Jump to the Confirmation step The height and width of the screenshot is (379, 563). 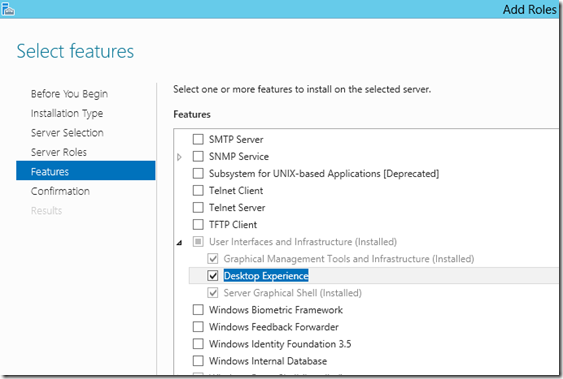click(60, 191)
